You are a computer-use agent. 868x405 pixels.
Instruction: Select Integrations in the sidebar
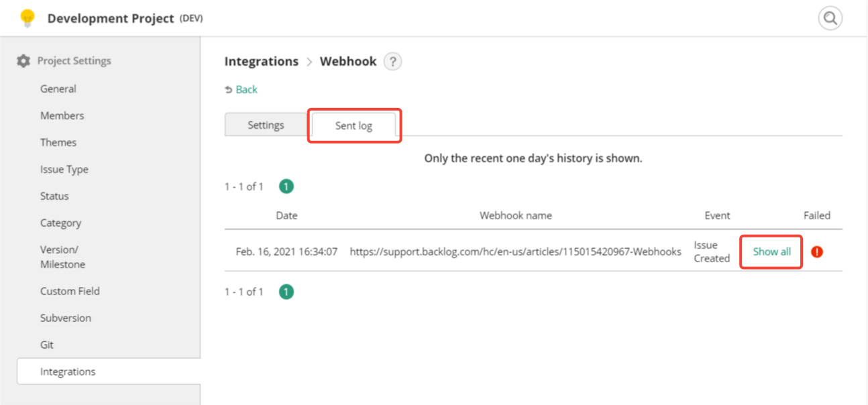109,371
